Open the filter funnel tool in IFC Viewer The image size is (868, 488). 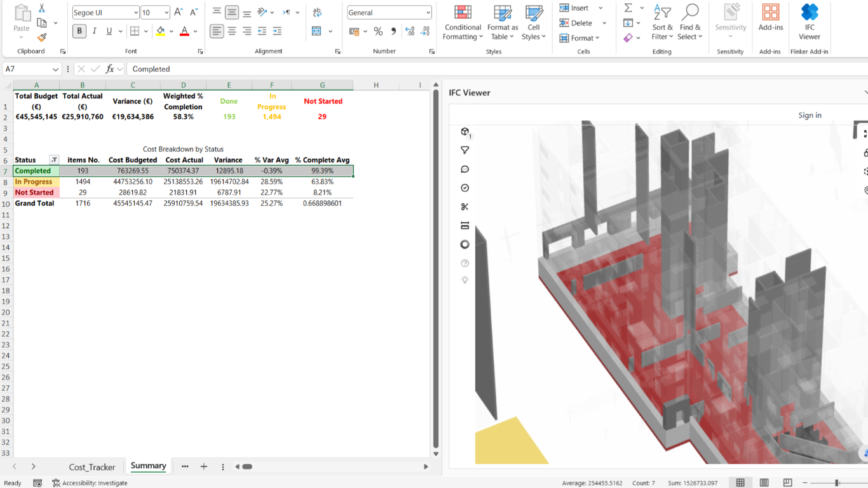pos(465,151)
